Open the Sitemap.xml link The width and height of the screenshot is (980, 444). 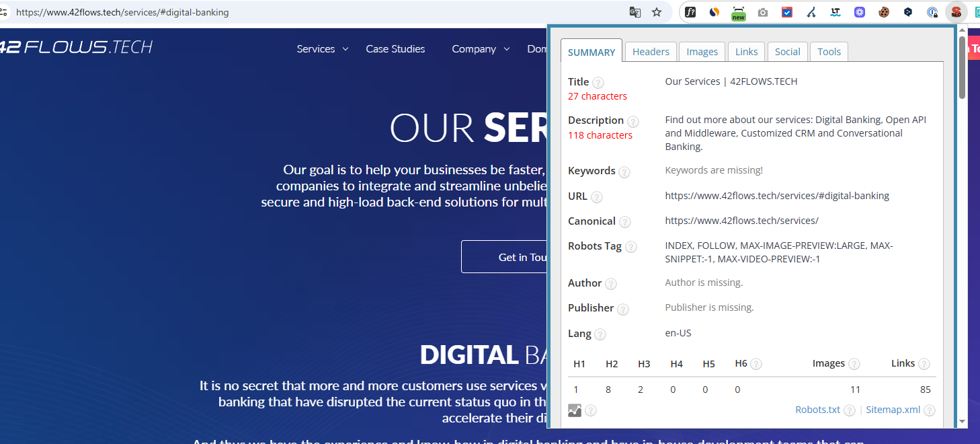[x=893, y=410]
